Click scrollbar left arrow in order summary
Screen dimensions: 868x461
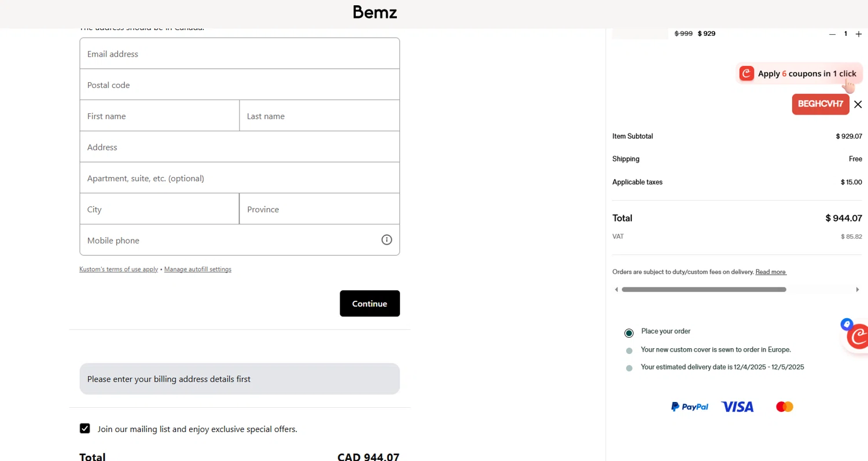click(x=616, y=289)
